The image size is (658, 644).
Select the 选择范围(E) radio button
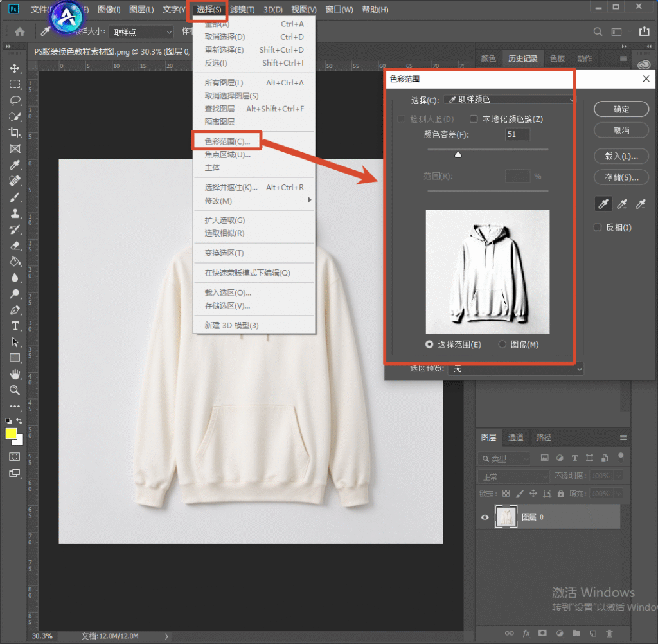pyautogui.click(x=429, y=344)
